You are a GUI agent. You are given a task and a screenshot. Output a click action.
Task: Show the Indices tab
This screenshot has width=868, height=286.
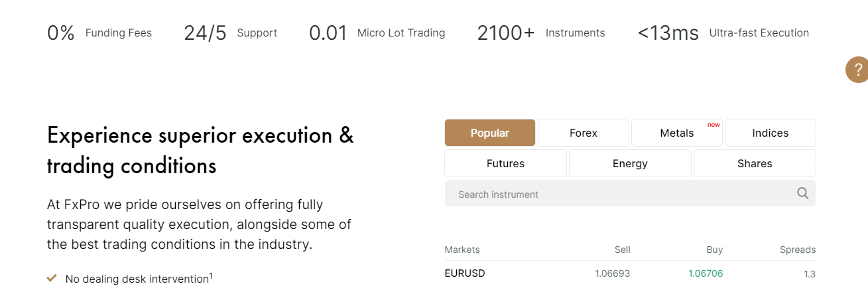pos(771,133)
